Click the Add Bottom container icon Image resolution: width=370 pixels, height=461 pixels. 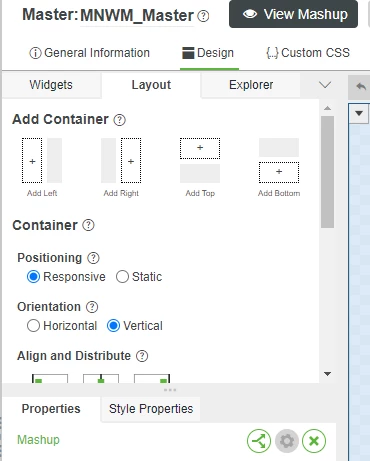point(279,161)
